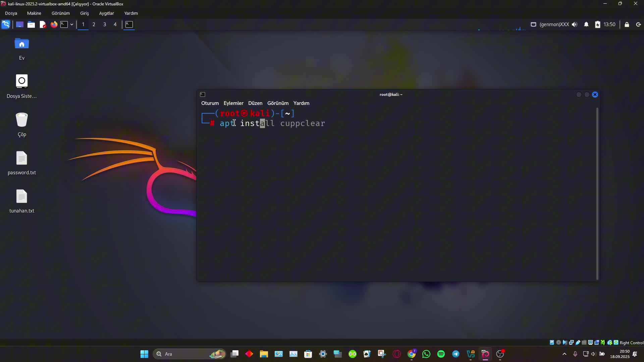Expand Windows hidden tray icons chevron

point(565,354)
